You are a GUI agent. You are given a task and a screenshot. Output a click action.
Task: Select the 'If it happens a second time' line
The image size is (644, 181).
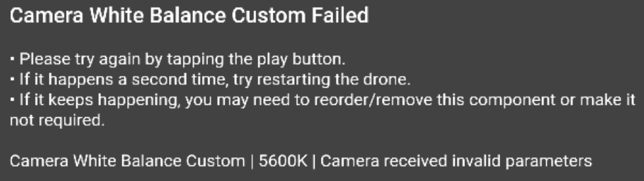pyautogui.click(x=210, y=79)
